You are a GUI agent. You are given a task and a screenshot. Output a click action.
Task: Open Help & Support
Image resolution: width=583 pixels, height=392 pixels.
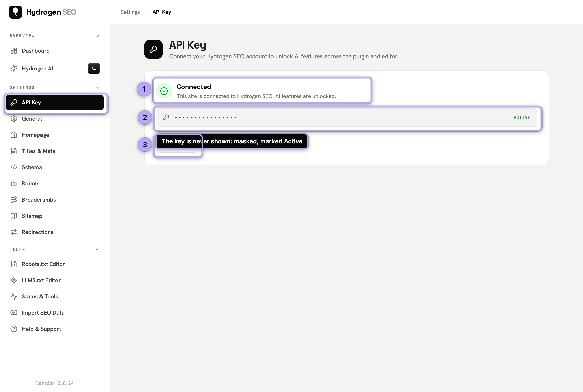pos(41,329)
